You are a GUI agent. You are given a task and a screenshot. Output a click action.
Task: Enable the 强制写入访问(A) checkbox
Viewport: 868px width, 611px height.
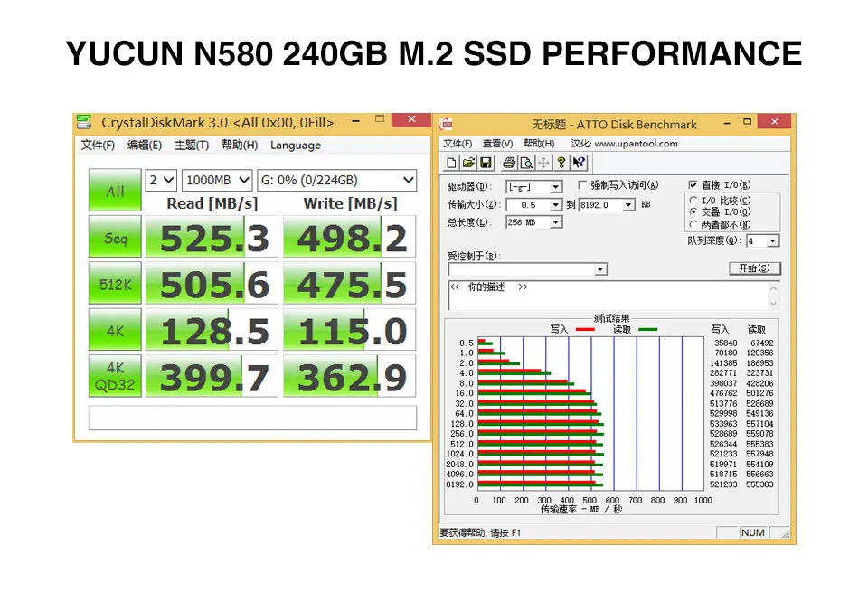[x=582, y=185]
